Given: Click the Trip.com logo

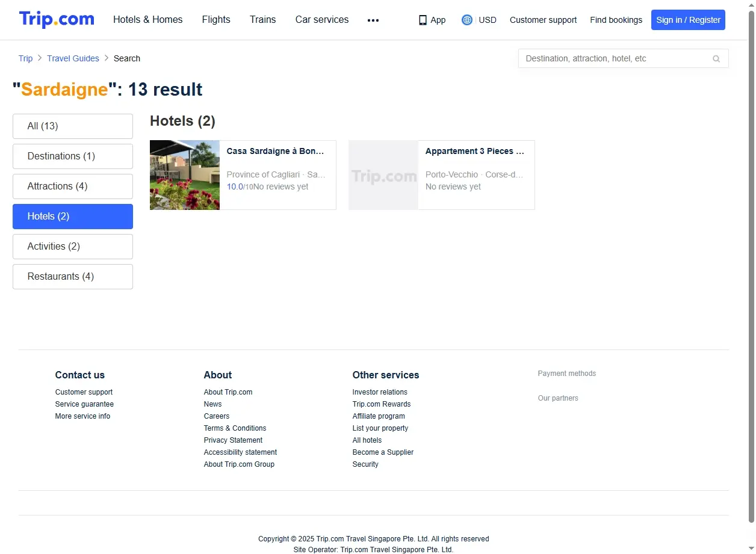Looking at the screenshot, I should tap(57, 19).
